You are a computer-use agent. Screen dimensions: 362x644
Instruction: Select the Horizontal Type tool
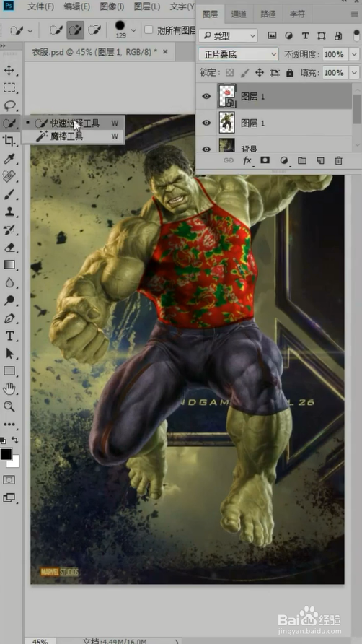pyautogui.click(x=9, y=336)
